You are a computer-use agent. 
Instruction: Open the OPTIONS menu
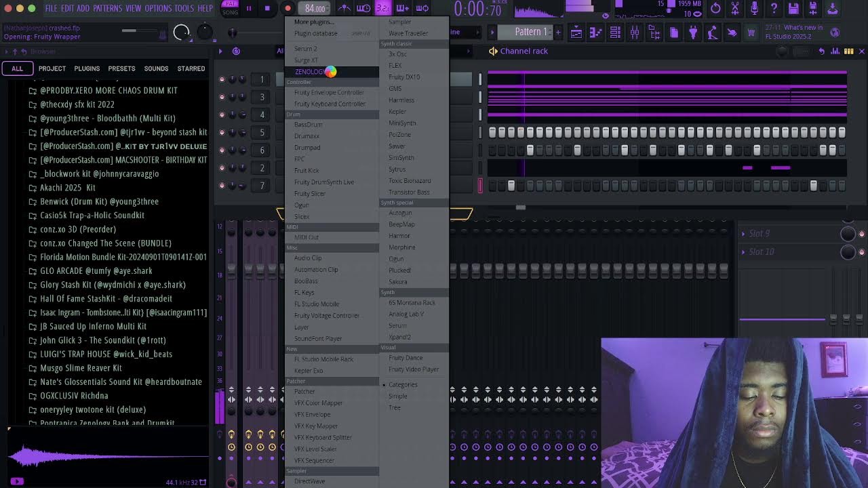tap(158, 8)
